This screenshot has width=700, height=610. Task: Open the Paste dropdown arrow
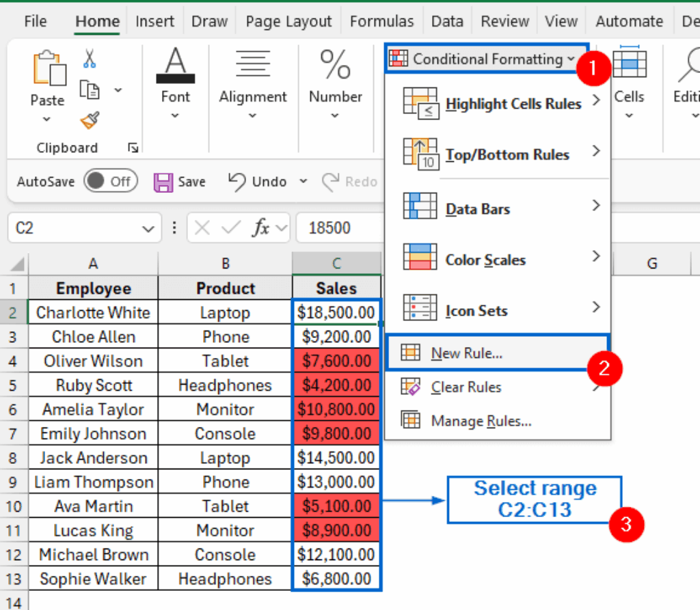click(46, 117)
